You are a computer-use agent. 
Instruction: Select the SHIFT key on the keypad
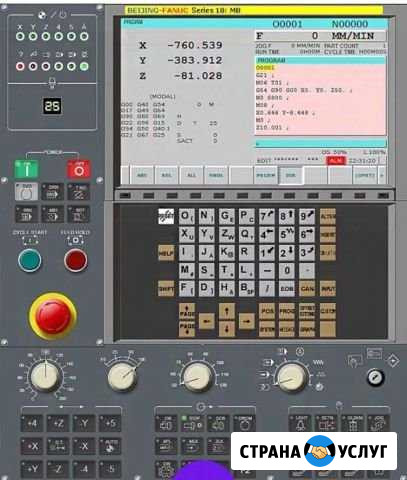166,289
